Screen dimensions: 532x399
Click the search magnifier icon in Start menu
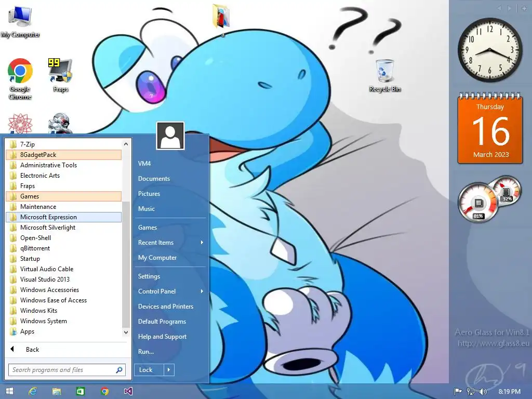coord(119,370)
